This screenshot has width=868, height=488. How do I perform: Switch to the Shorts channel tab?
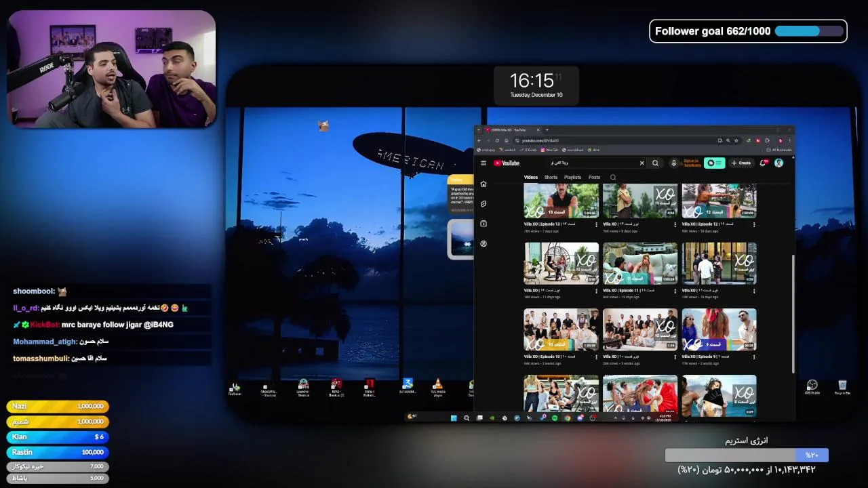551,178
